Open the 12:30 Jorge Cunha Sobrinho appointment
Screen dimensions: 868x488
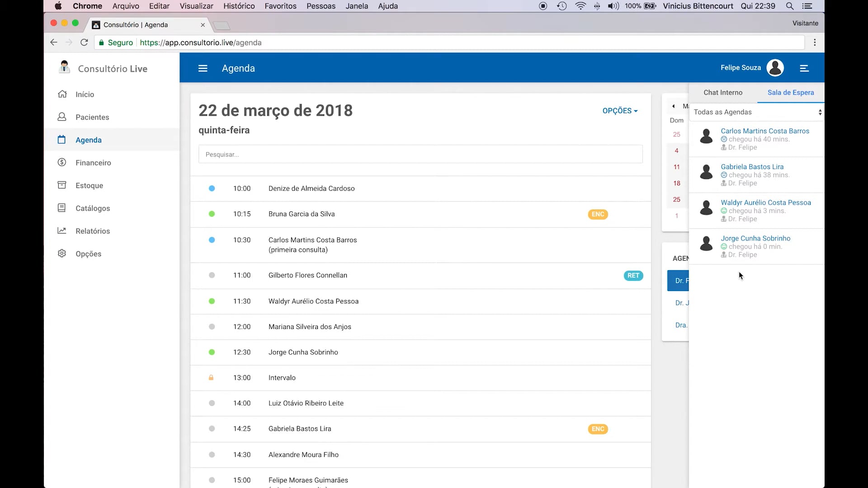coord(420,352)
